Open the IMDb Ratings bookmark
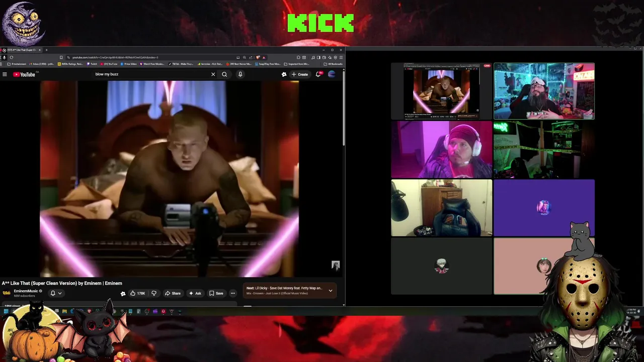Viewport: 644px width, 362px height. coord(70,64)
